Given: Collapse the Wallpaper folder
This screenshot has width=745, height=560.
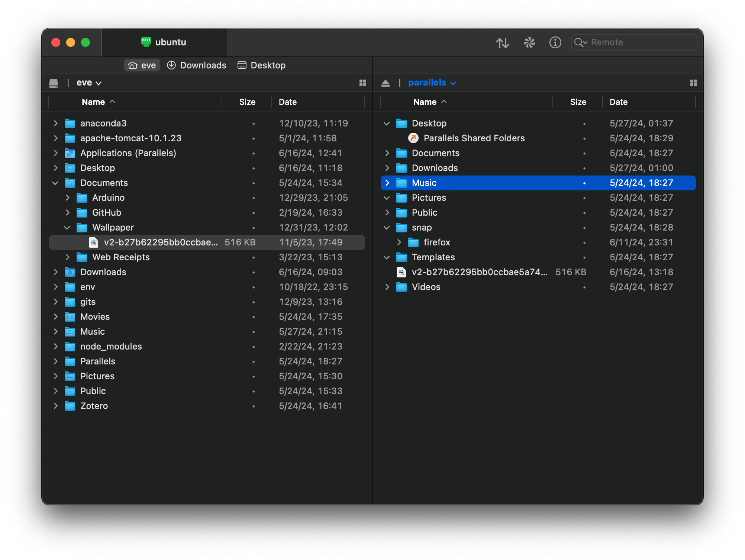Looking at the screenshot, I should click(x=67, y=228).
